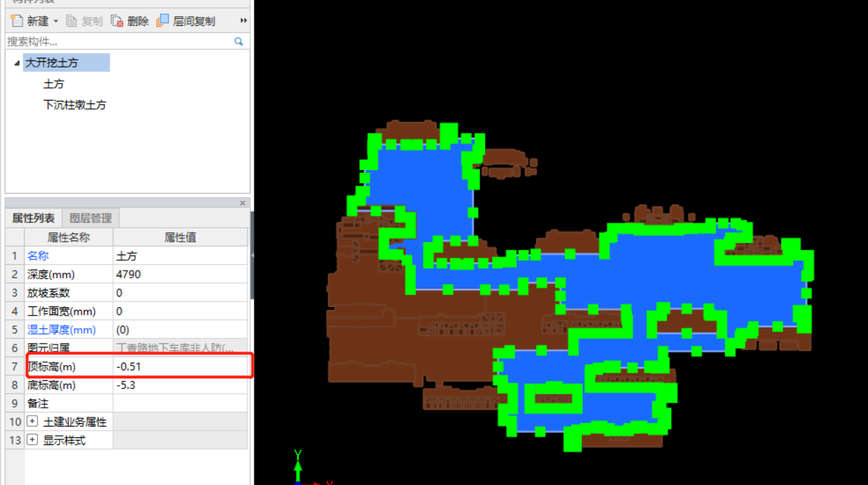This screenshot has height=485, width=868.
Task: Edit the 放坡系数 value cell
Action: click(181, 292)
